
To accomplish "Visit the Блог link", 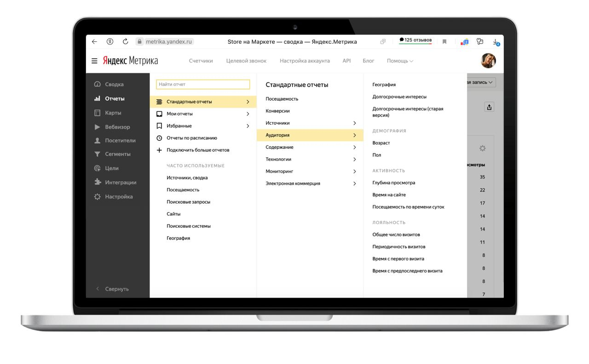I will (369, 61).
